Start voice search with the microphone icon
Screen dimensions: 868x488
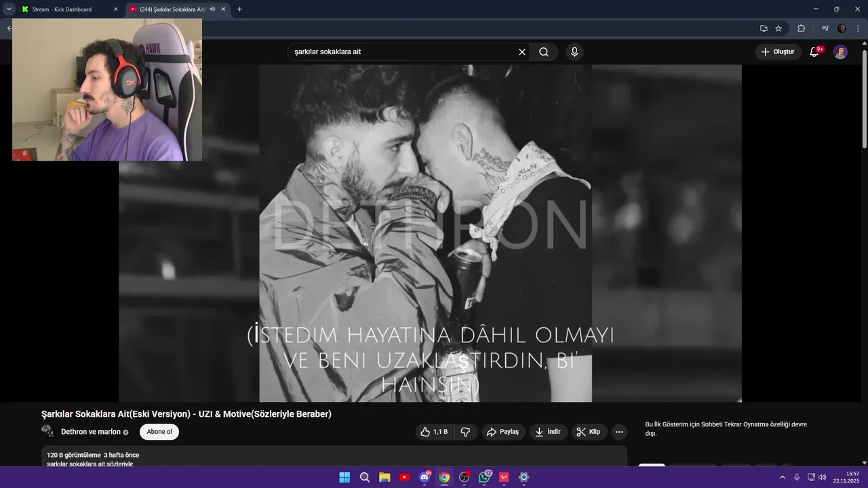574,52
